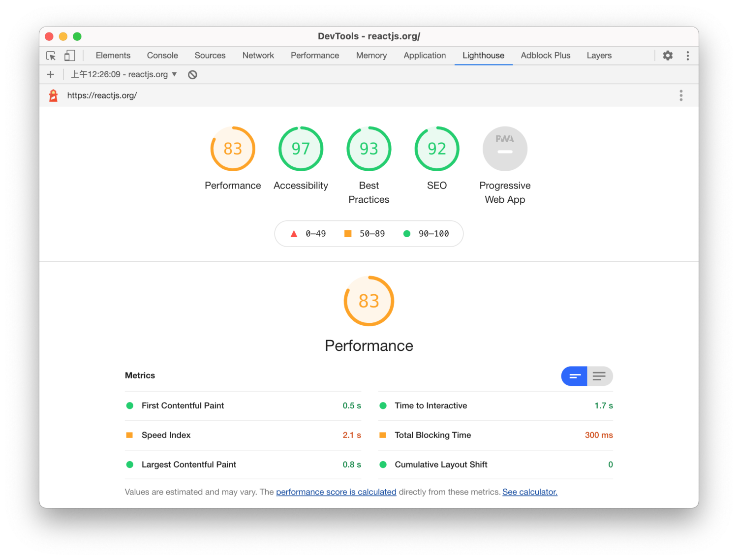Open the report selector dropdown for reactjs.org
Viewport: 738px width, 560px height.
point(124,74)
